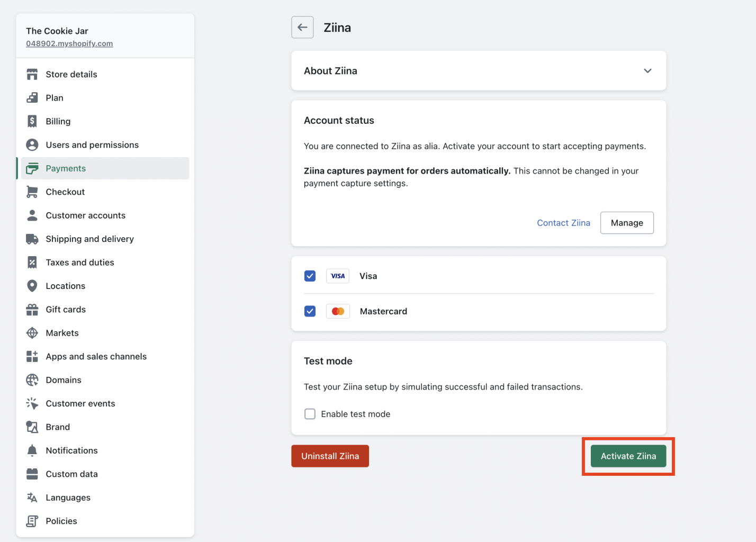
Task: Click the Plan icon in sidebar
Action: click(x=32, y=98)
